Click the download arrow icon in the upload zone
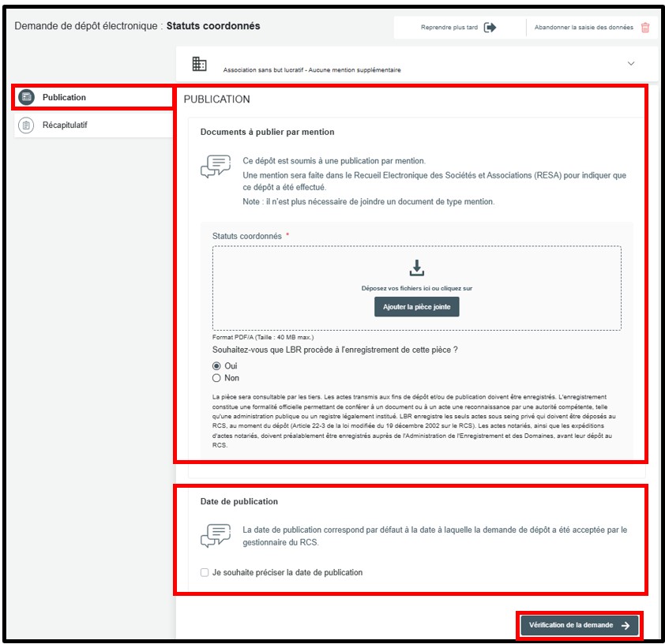Image resolution: width=665 pixels, height=644 pixels. [417, 268]
